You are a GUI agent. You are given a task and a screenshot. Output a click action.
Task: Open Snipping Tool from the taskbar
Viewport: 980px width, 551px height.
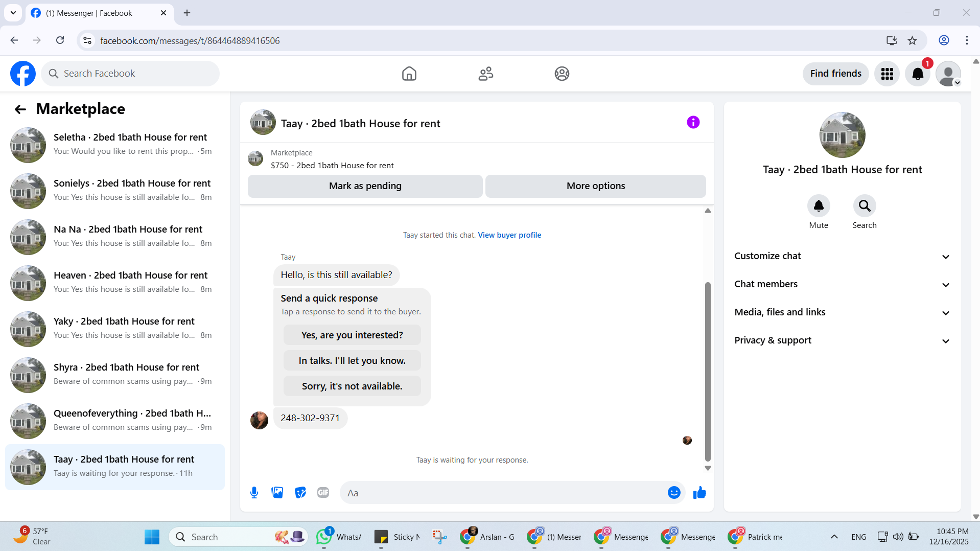pos(439,537)
